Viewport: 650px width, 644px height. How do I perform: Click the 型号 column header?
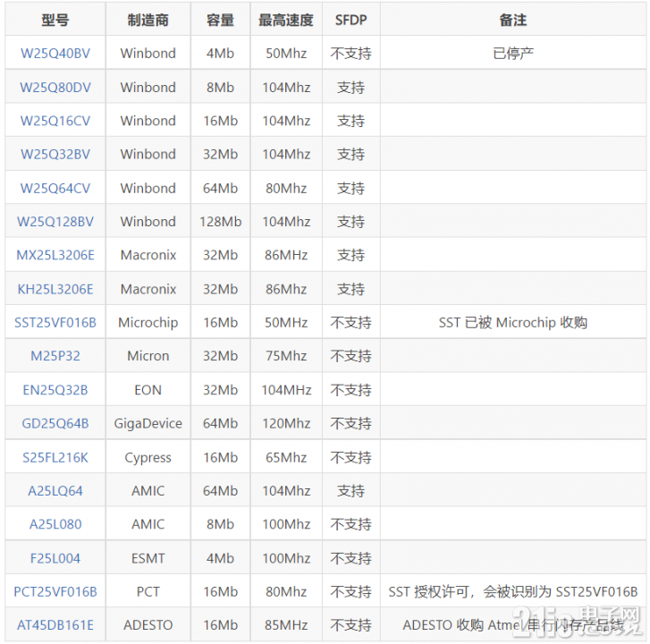[55, 20]
